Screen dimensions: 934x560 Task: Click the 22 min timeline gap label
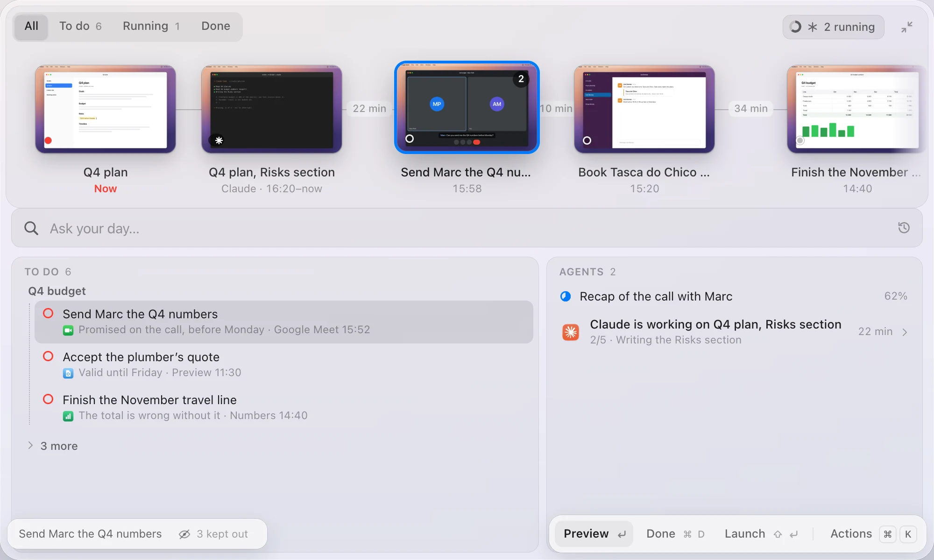[369, 109]
